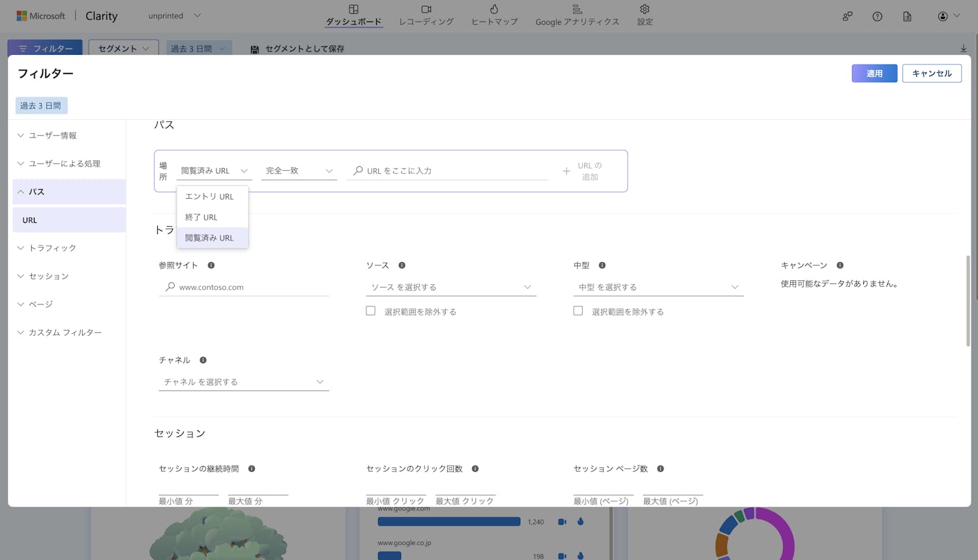The height and width of the screenshot is (560, 978).
Task: Click info icon beside キャンペーン label
Action: [x=840, y=265]
